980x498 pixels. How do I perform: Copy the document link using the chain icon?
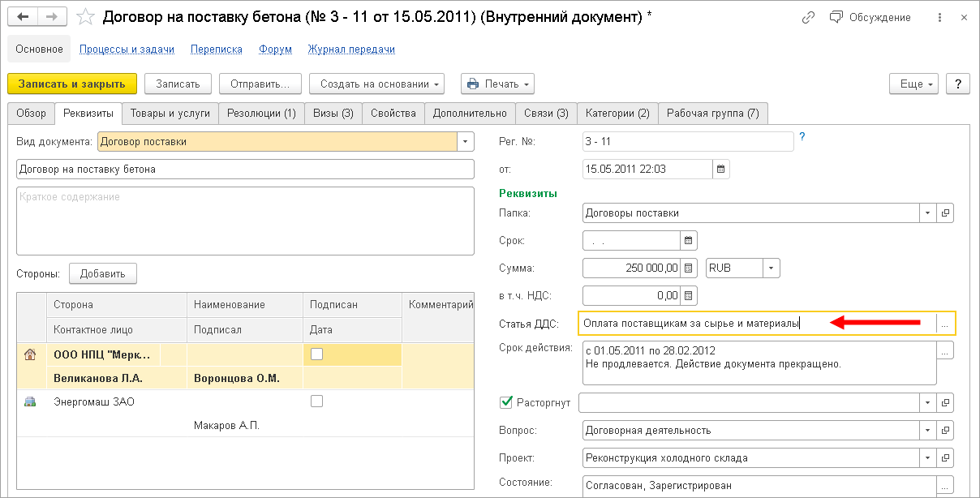[808, 17]
